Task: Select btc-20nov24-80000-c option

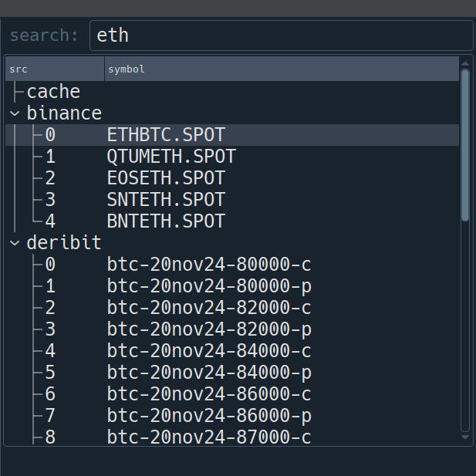Action: click(x=209, y=265)
